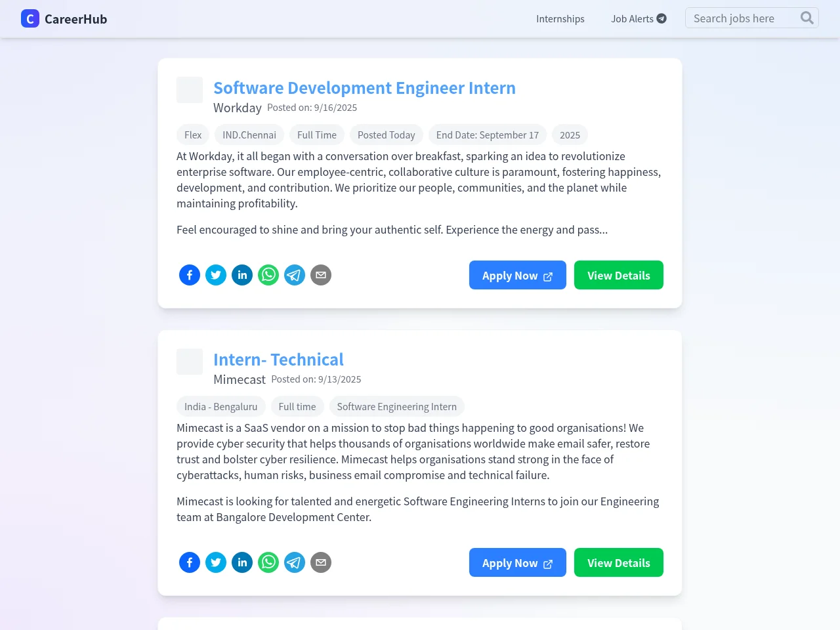Click the Workday company name
This screenshot has width=840, height=630.
point(238,108)
